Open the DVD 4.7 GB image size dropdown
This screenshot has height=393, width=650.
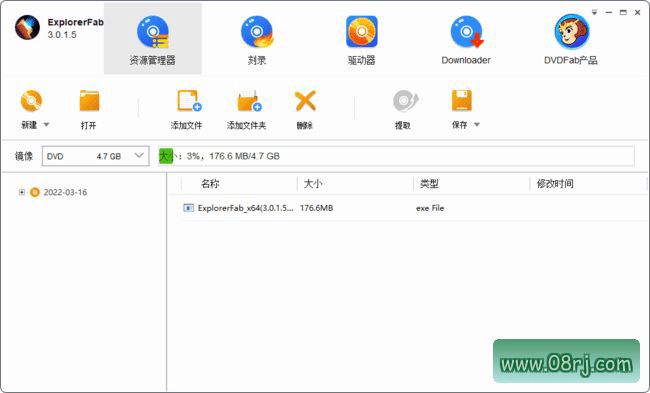point(95,156)
